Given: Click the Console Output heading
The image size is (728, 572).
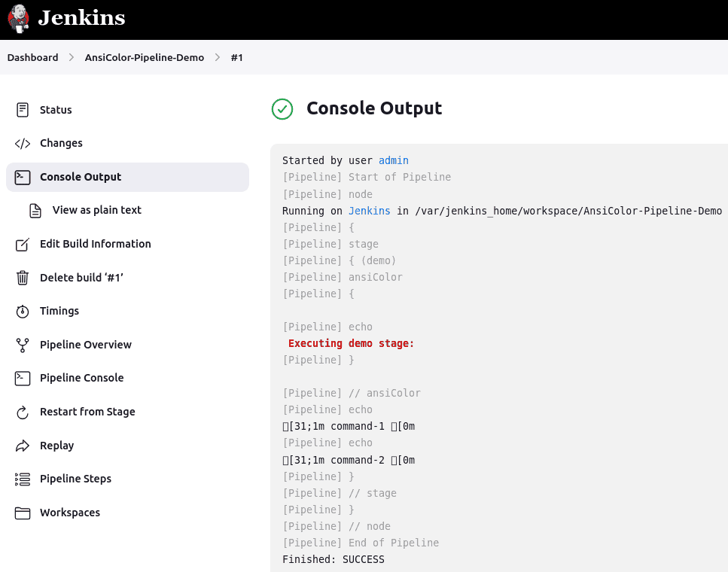Looking at the screenshot, I should pos(374,108).
